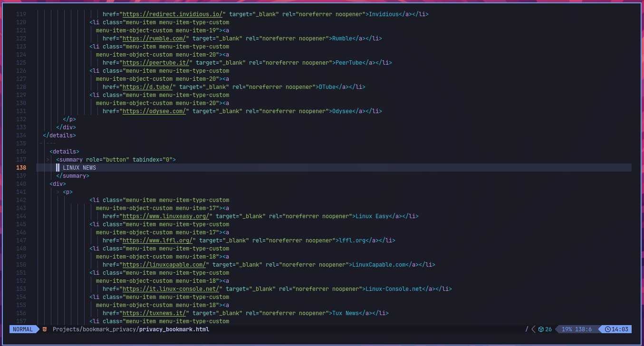644x346 pixels.
Task: Click the cube icon beside 26
Action: pyautogui.click(x=541, y=329)
